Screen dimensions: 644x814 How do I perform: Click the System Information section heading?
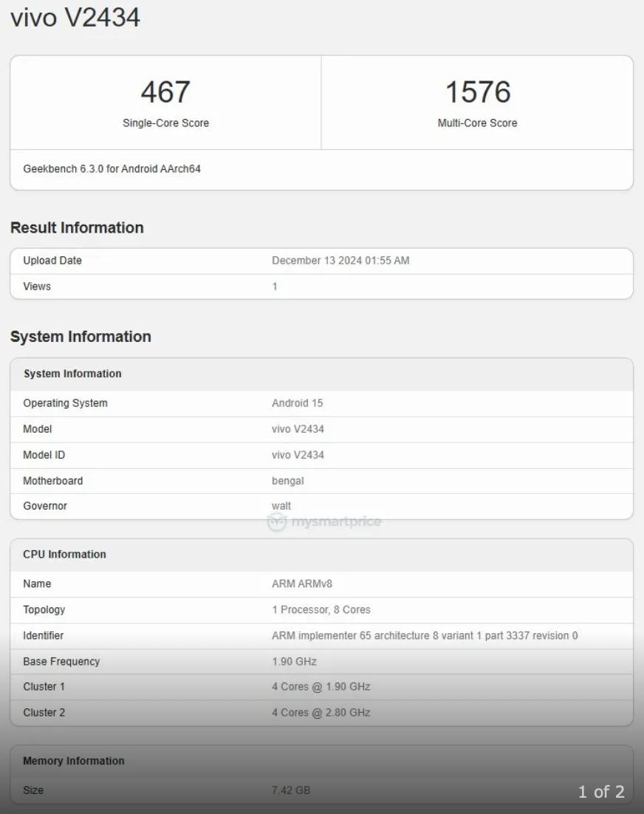coord(80,337)
